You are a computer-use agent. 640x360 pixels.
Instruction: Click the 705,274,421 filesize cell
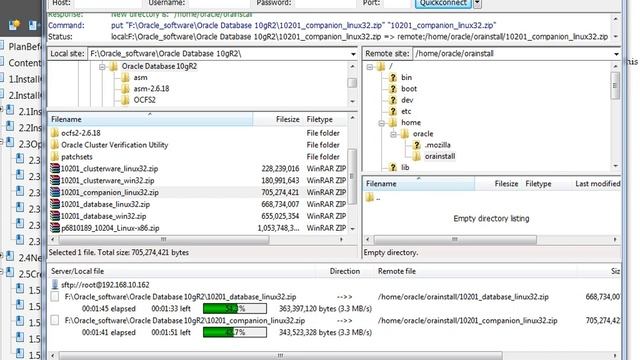pos(280,192)
